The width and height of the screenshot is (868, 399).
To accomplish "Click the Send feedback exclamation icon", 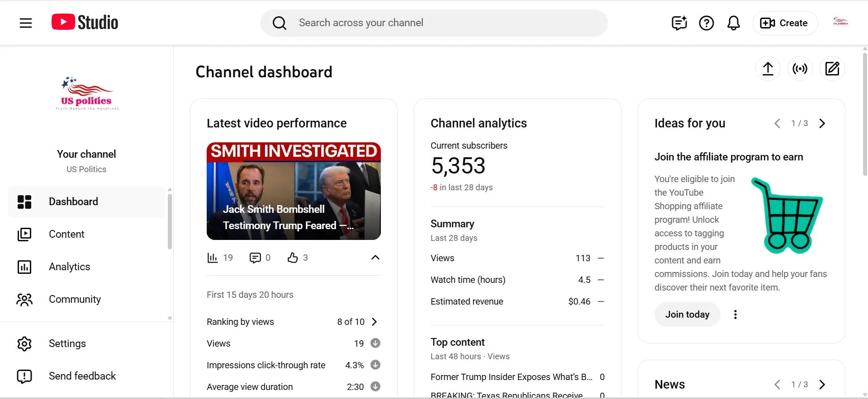I will (24, 376).
